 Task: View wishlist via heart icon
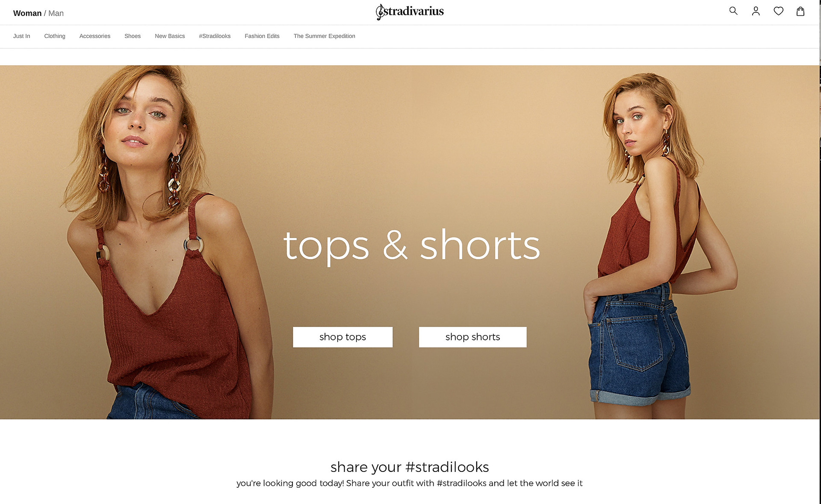pyautogui.click(x=779, y=11)
